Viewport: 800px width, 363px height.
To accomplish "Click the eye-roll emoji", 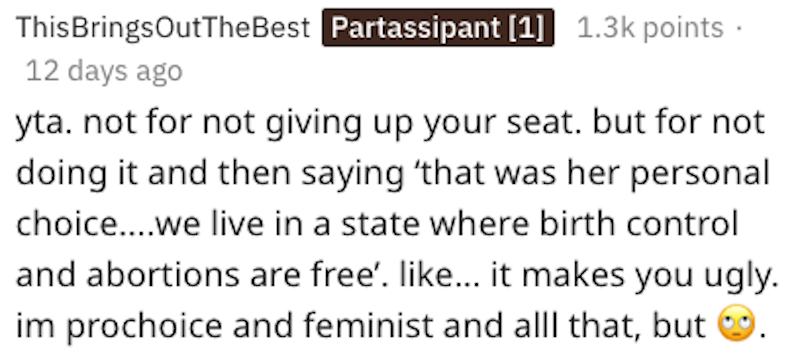I will tap(736, 324).
